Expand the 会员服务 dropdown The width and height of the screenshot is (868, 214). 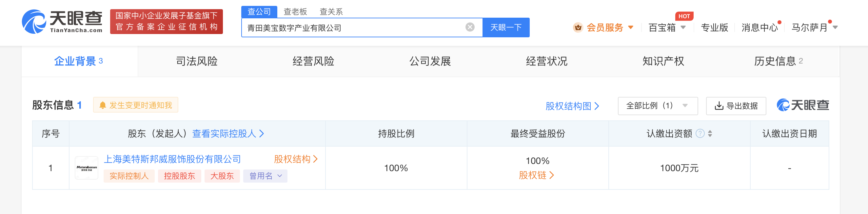coord(630,27)
